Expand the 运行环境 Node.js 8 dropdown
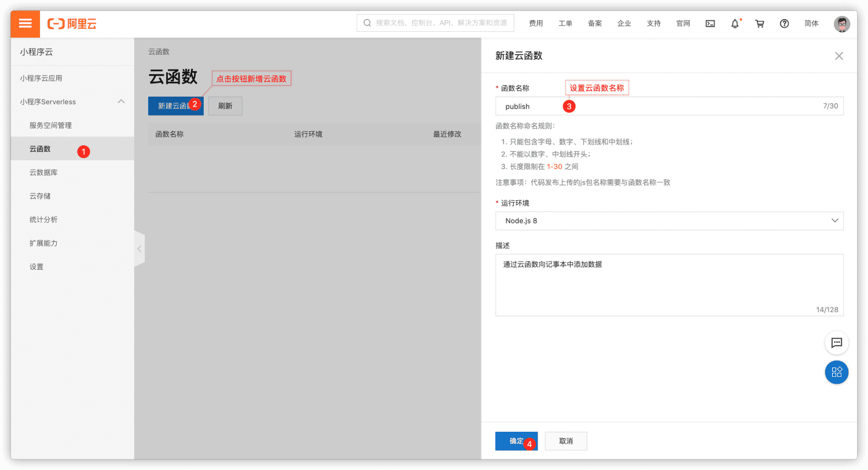868x470 pixels. (x=670, y=221)
